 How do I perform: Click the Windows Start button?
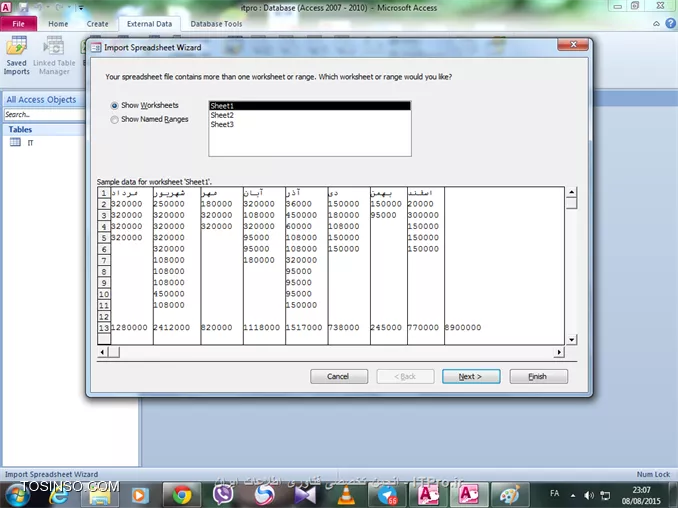18,494
